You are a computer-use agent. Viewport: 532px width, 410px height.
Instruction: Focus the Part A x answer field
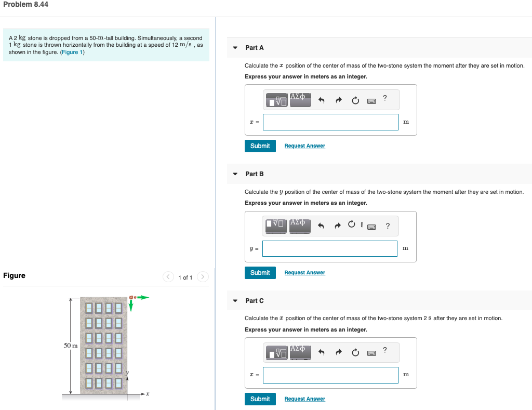click(x=330, y=122)
